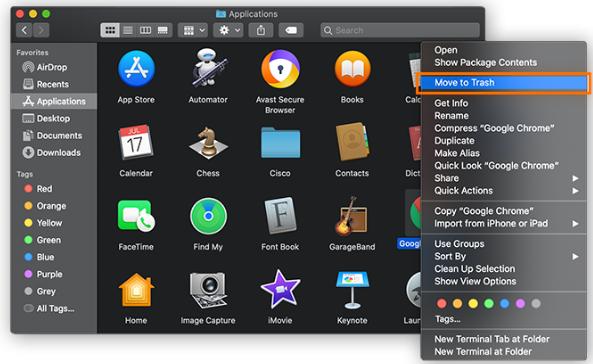
Task: Open the Action gear dropdown menu
Action: click(228, 30)
